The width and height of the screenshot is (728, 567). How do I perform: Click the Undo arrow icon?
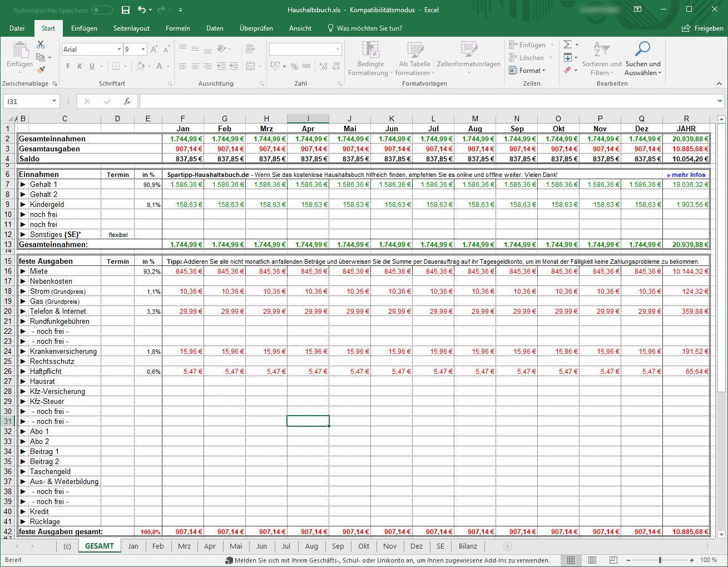(x=142, y=10)
